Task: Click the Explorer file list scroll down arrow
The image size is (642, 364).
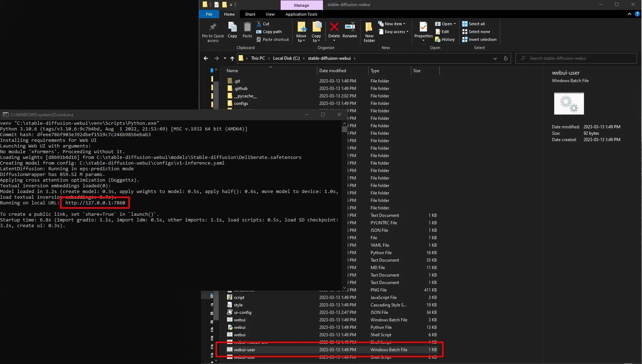Action: tap(216, 360)
